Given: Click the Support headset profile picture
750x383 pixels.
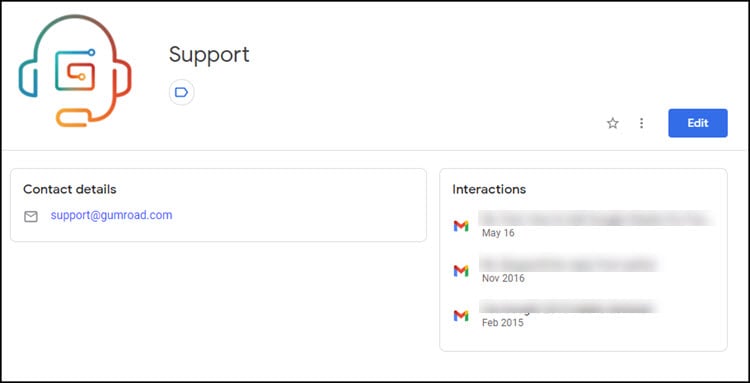Looking at the screenshot, I should point(75,70).
